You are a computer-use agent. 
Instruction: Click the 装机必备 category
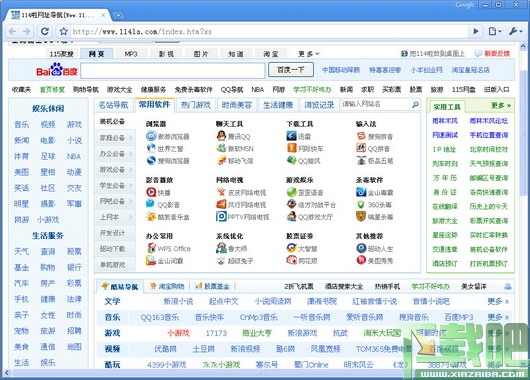112,121
